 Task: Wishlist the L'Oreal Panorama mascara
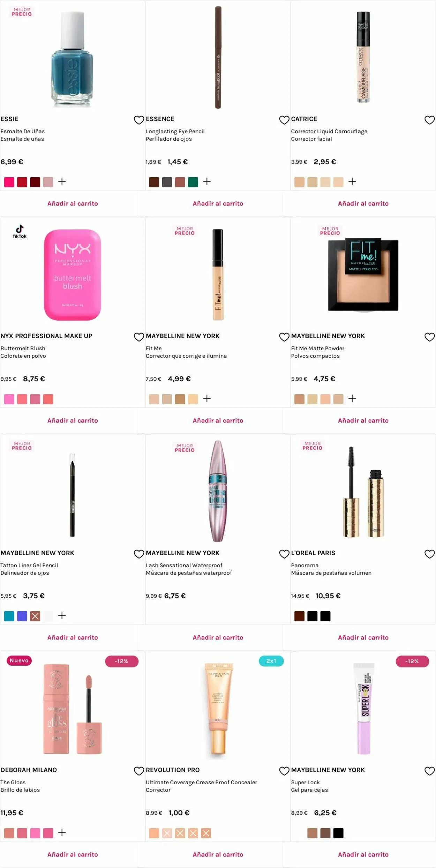(x=429, y=554)
